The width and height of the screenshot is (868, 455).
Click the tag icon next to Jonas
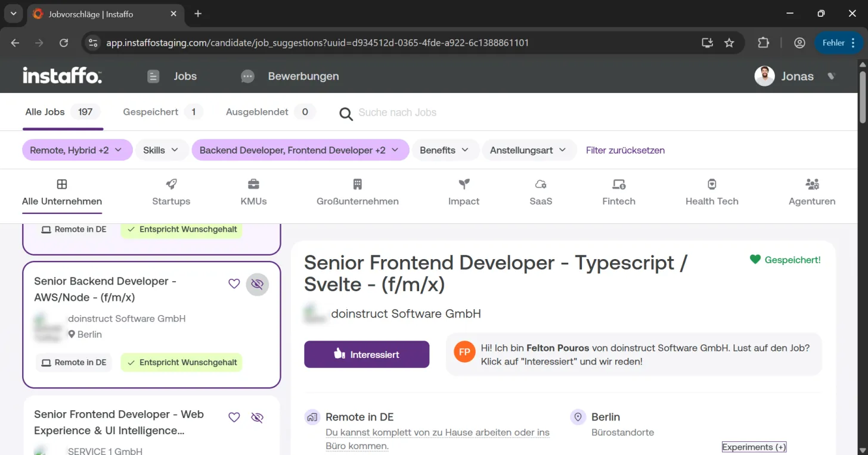[x=831, y=76]
